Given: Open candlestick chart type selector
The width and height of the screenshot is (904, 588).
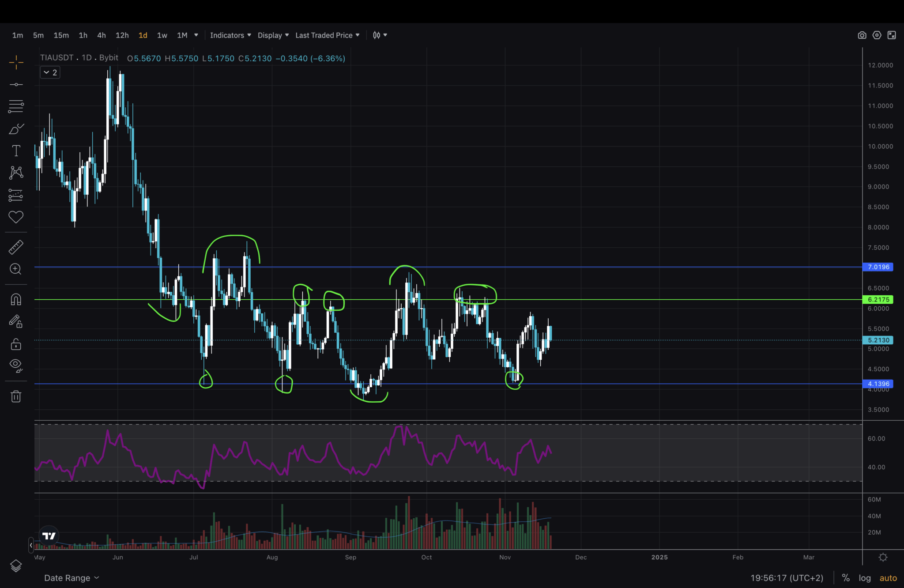Looking at the screenshot, I should coord(380,35).
